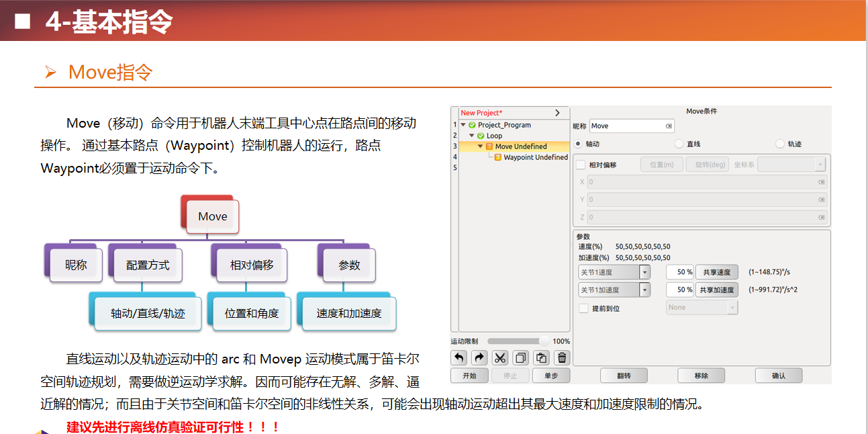This screenshot has height=434, width=868.
Task: Click the 确认 button
Action: [x=779, y=376]
